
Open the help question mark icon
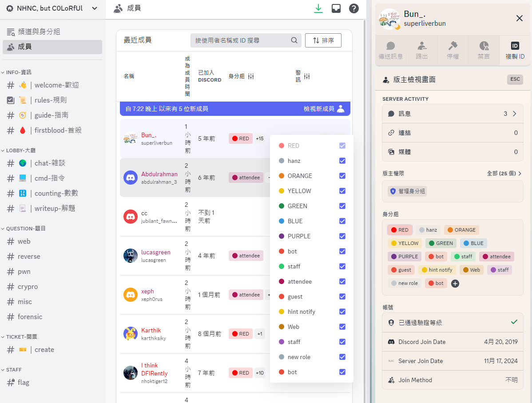354,8
